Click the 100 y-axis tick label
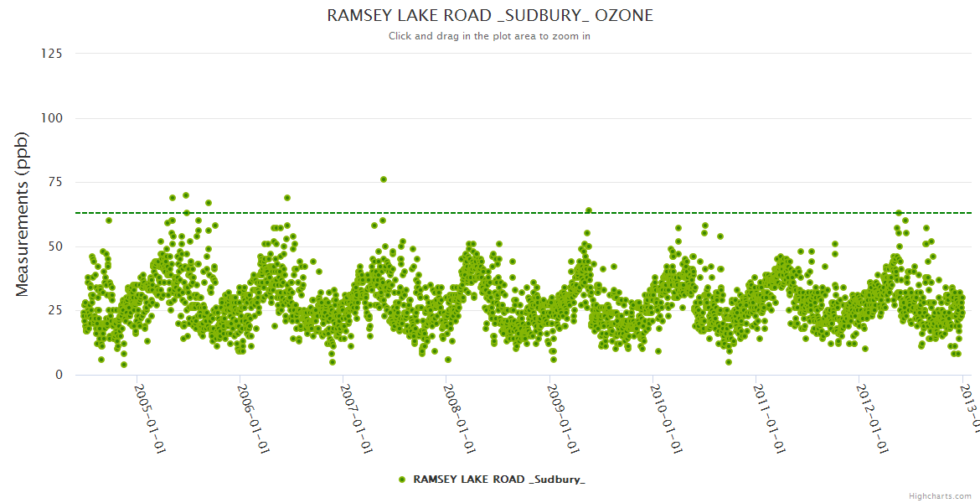 point(51,118)
